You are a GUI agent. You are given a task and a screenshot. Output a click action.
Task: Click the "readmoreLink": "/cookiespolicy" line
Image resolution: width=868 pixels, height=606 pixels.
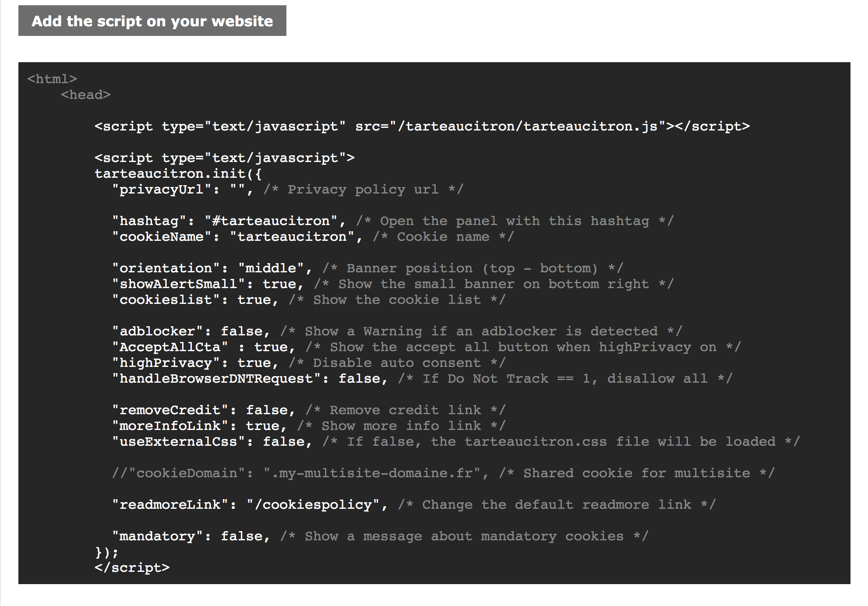(x=413, y=504)
